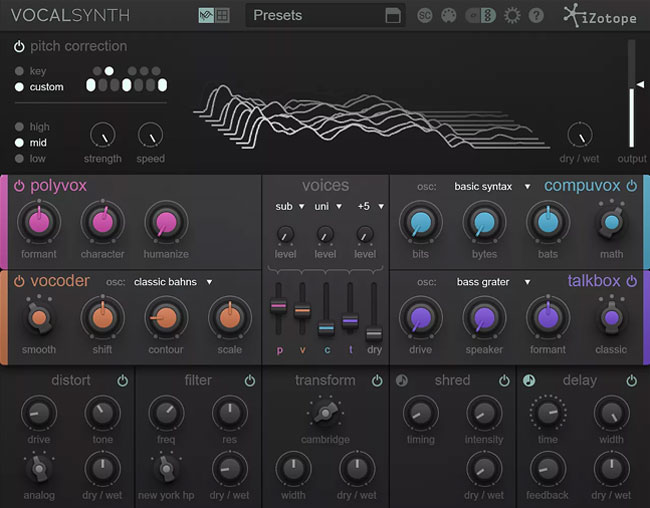650x508 pixels.
Task: Click the master dry / wet knob
Action: tap(580, 135)
